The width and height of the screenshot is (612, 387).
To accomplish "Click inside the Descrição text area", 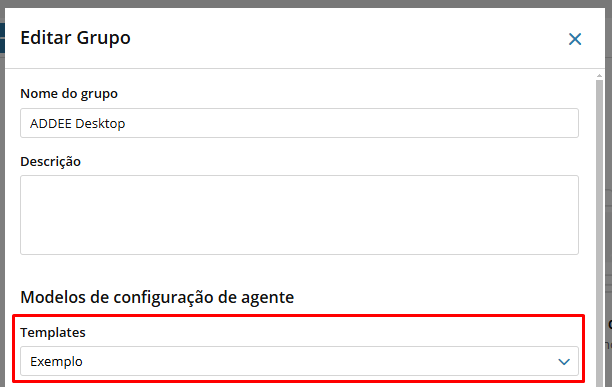I will click(299, 215).
